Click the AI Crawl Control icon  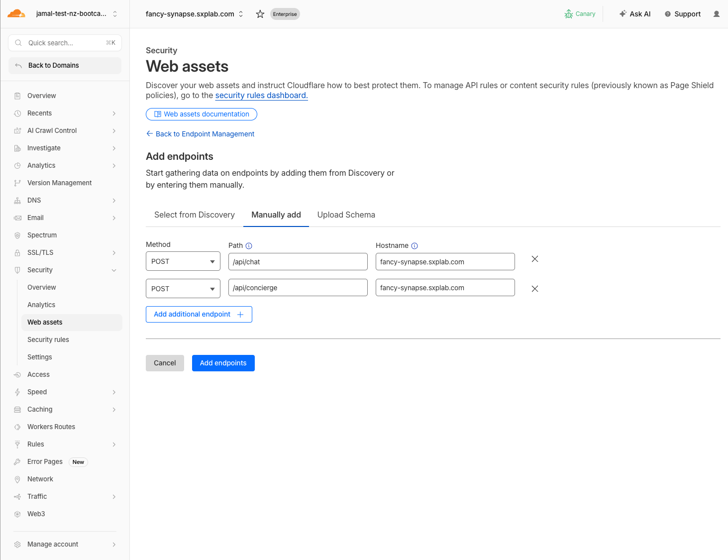point(17,130)
